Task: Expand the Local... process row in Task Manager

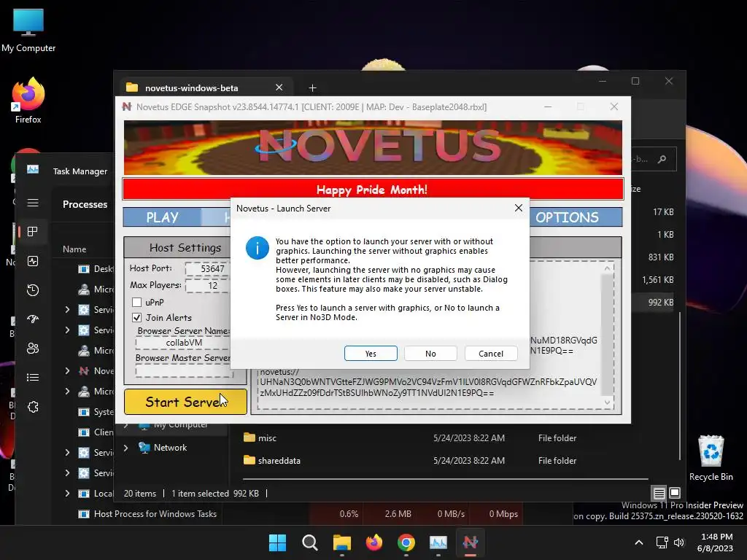Action: click(67, 494)
